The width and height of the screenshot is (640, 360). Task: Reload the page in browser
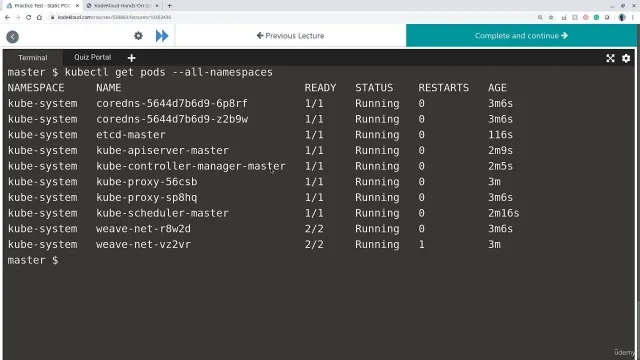tap(29, 17)
